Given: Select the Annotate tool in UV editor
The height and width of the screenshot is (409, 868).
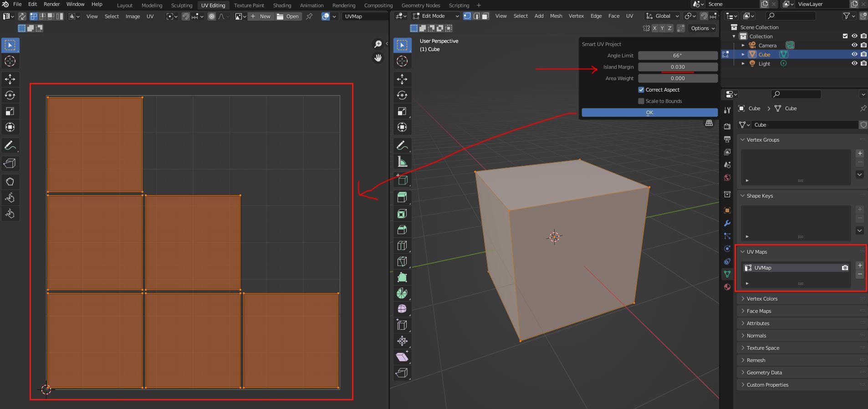Looking at the screenshot, I should pyautogui.click(x=10, y=146).
